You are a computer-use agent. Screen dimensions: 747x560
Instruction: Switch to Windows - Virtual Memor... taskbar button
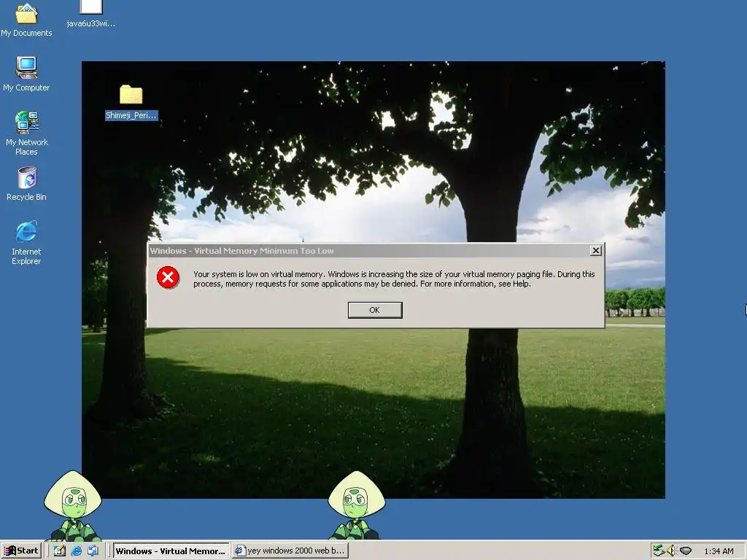point(171,551)
